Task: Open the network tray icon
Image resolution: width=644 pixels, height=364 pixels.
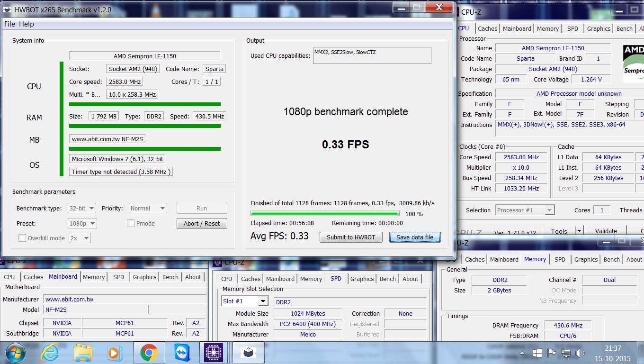Action: [x=565, y=353]
